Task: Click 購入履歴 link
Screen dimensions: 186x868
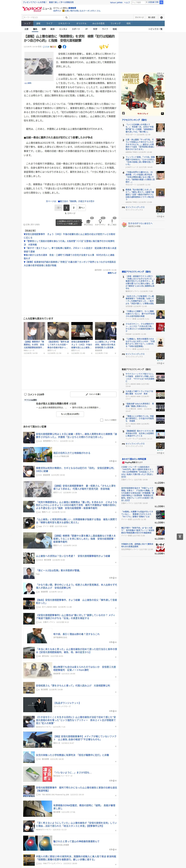Action: (x=152, y=18)
